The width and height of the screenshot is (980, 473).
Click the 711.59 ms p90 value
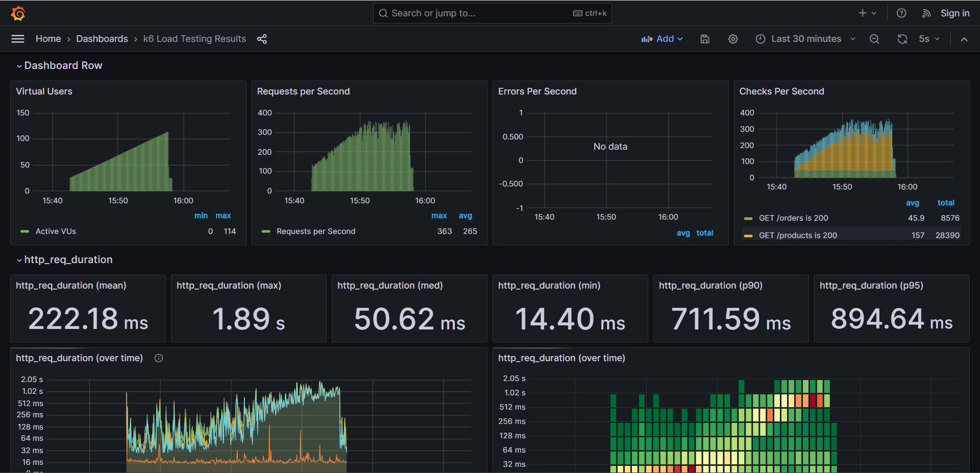tap(731, 319)
